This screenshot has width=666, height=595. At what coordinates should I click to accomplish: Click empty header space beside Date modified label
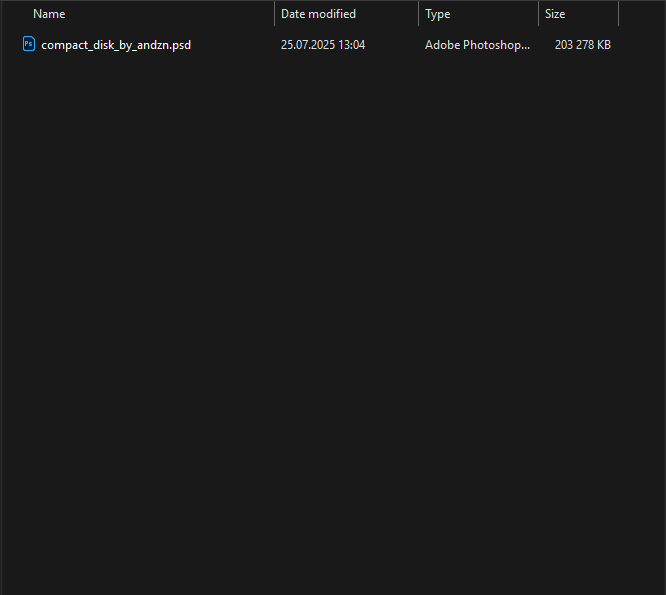tap(387, 14)
